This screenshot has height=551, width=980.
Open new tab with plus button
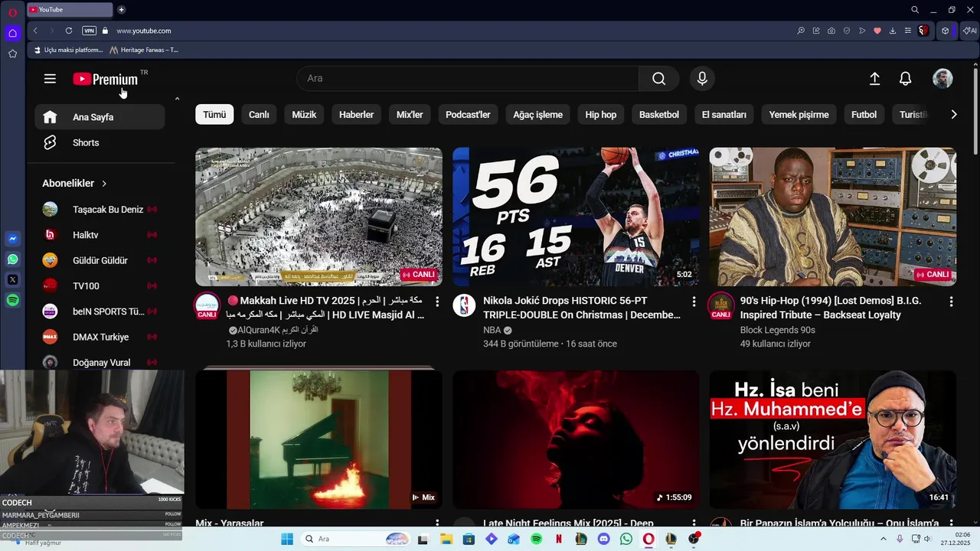tap(121, 9)
